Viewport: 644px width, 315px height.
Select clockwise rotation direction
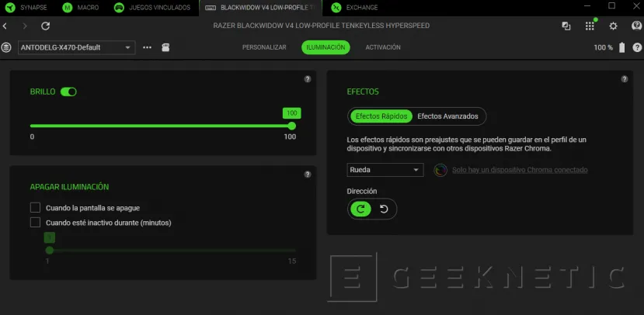coord(360,209)
